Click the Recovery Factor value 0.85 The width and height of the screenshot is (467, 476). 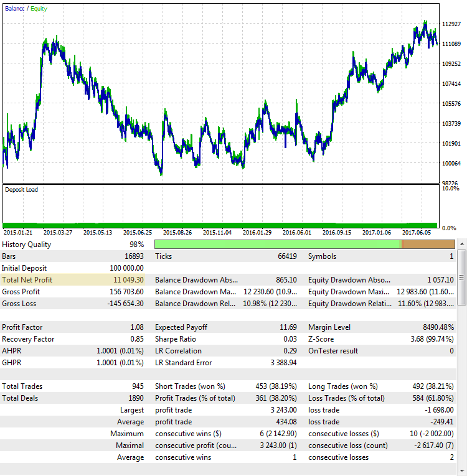(137, 339)
